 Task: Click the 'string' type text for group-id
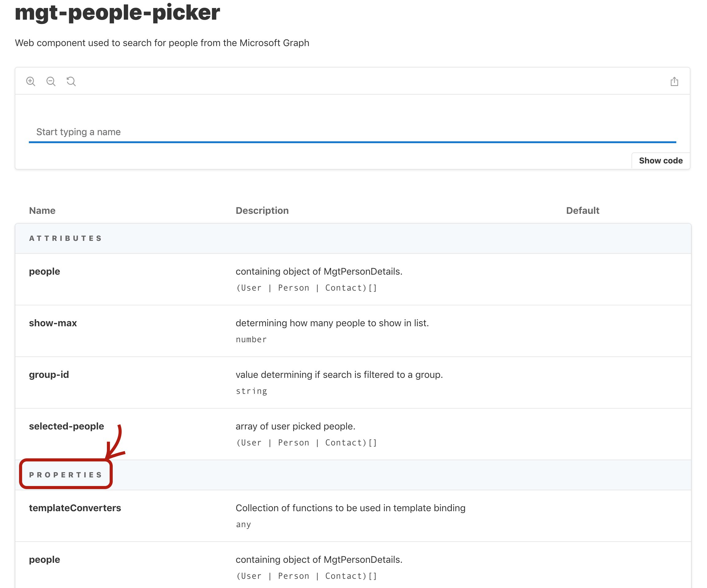click(x=251, y=391)
